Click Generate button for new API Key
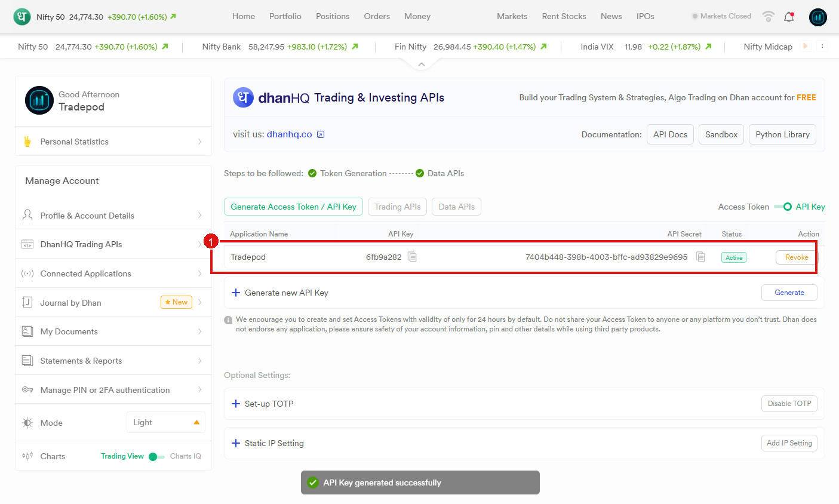839x504 pixels. (x=789, y=293)
